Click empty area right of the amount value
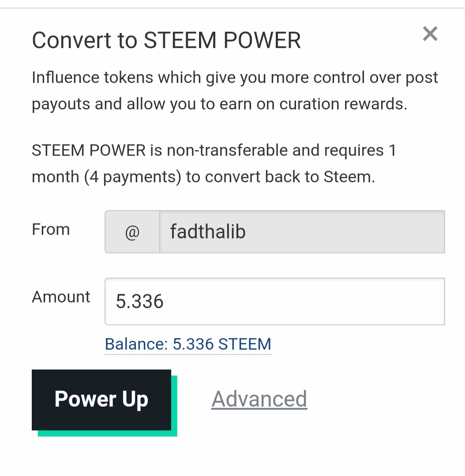The width and height of the screenshot is (465, 476). [x=309, y=302]
